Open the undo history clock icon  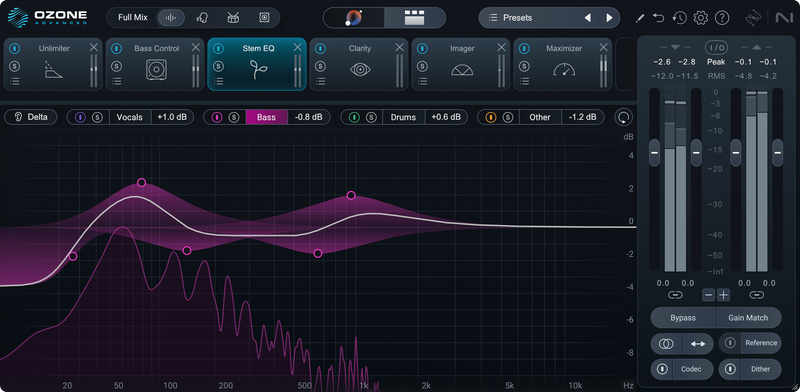679,18
